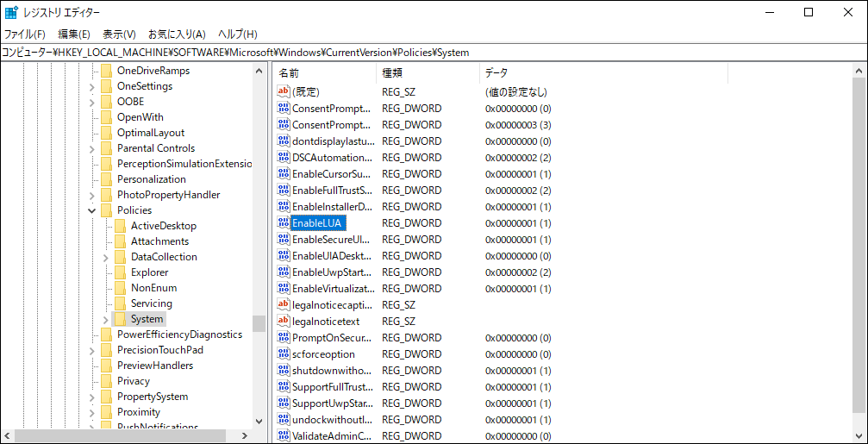Select the OptimalLayout key
Viewport: 868px width, 444px height.
tap(151, 133)
